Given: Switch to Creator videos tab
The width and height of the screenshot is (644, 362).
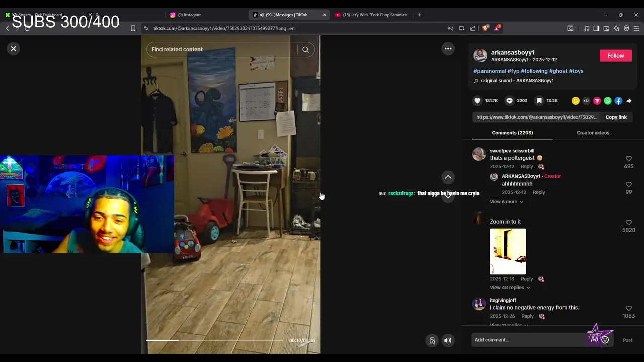Looking at the screenshot, I should coord(593,133).
